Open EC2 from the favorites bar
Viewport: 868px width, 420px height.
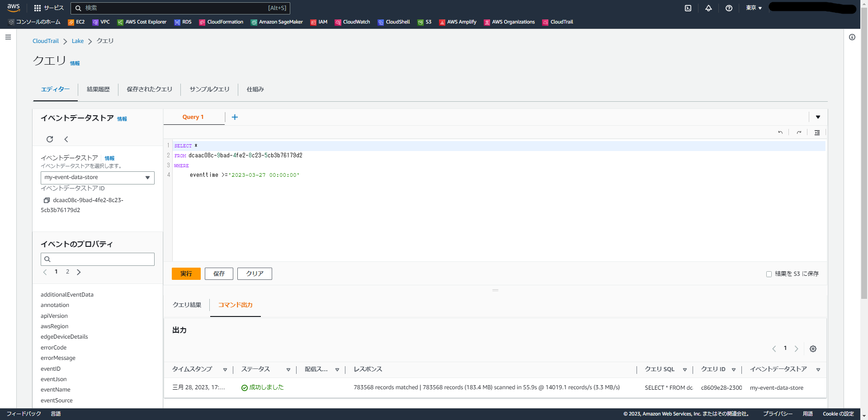pyautogui.click(x=76, y=22)
